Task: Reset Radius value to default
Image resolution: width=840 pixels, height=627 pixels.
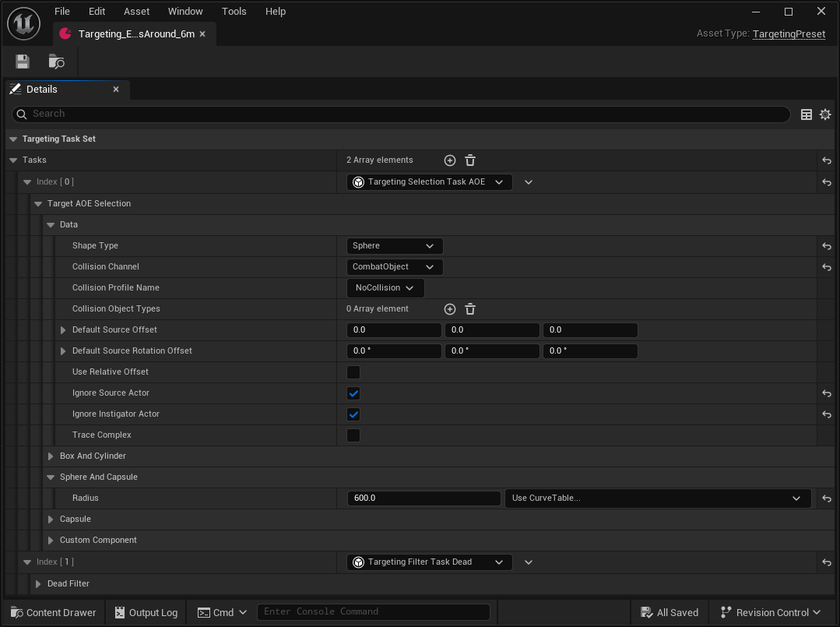Action: click(827, 498)
